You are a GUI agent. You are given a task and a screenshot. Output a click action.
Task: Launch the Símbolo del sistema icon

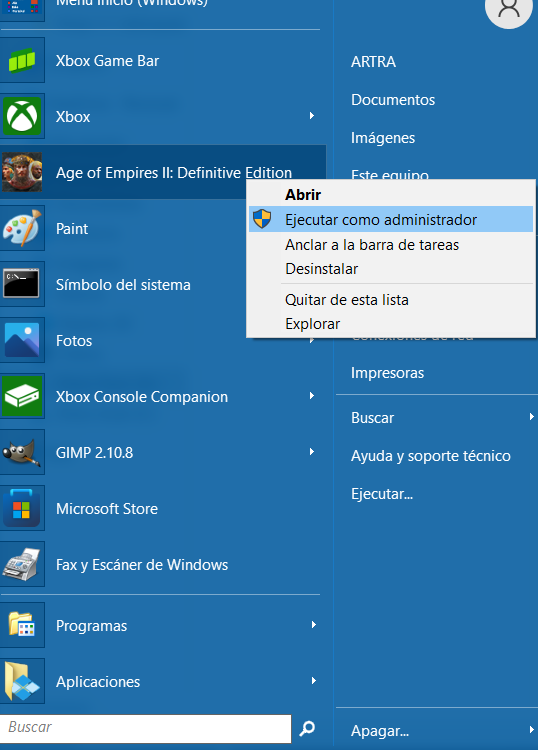[22, 284]
